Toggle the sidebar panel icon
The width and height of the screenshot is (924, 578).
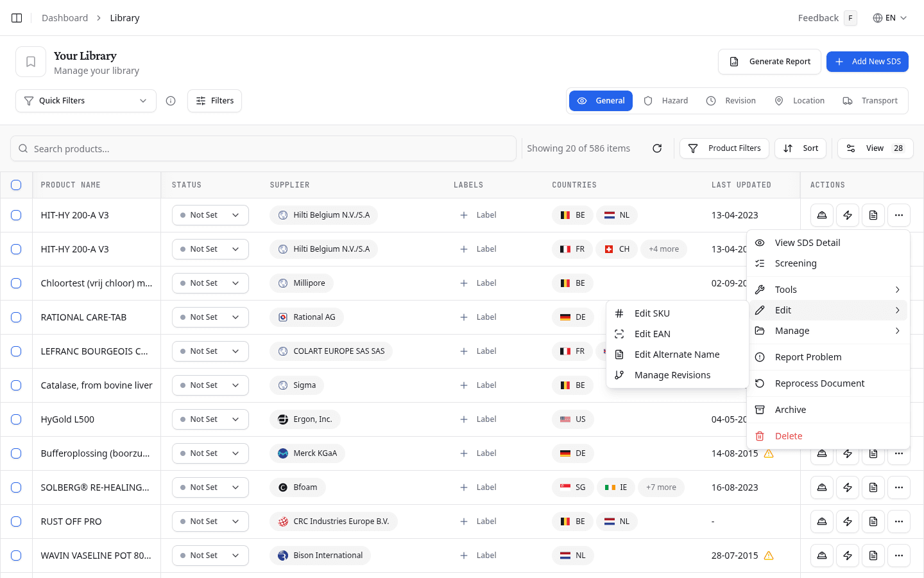pyautogui.click(x=17, y=18)
